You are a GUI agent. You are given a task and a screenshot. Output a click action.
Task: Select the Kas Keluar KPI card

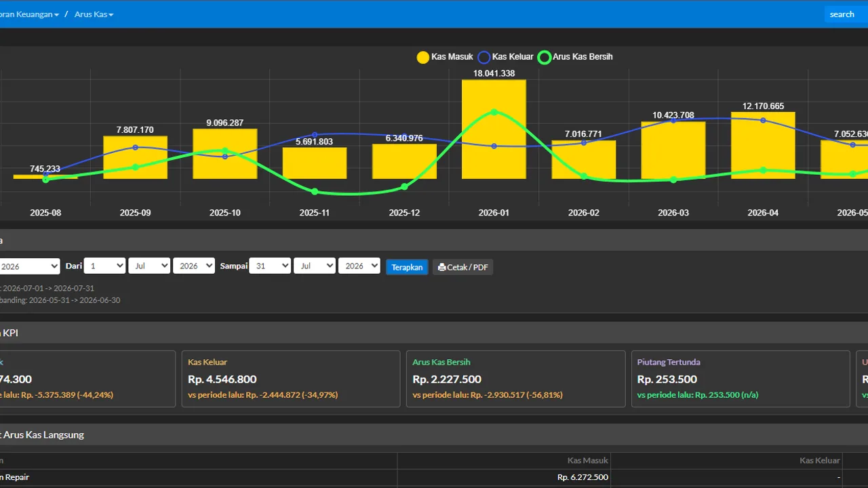pos(291,379)
